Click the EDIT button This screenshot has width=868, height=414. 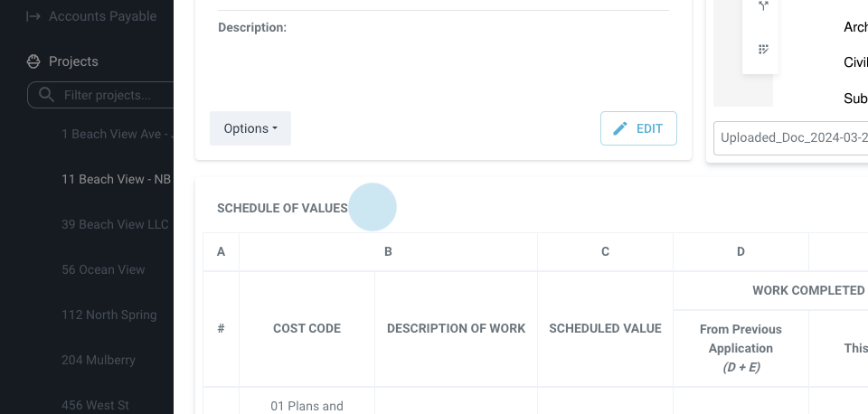638,128
